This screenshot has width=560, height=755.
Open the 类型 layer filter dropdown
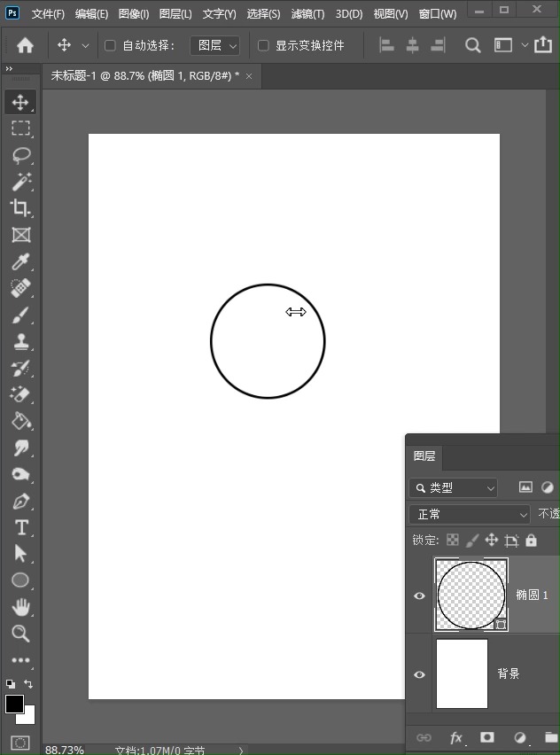454,487
